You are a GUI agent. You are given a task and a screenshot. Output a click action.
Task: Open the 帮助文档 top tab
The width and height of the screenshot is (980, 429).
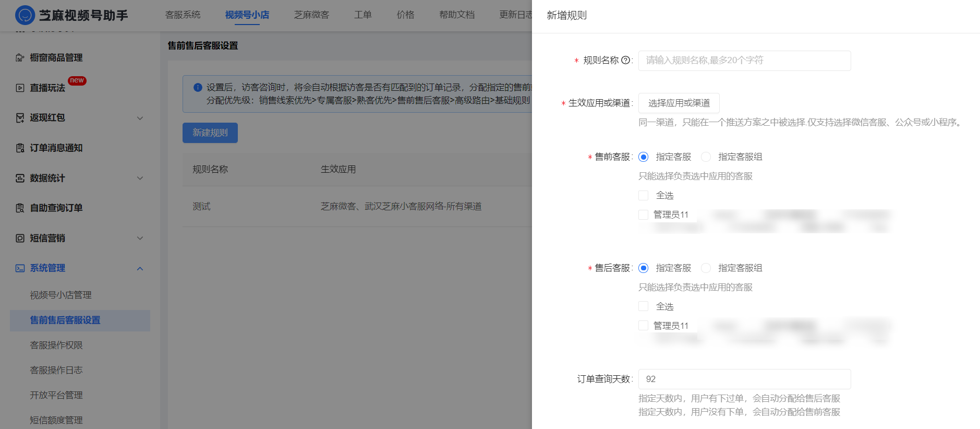457,15
